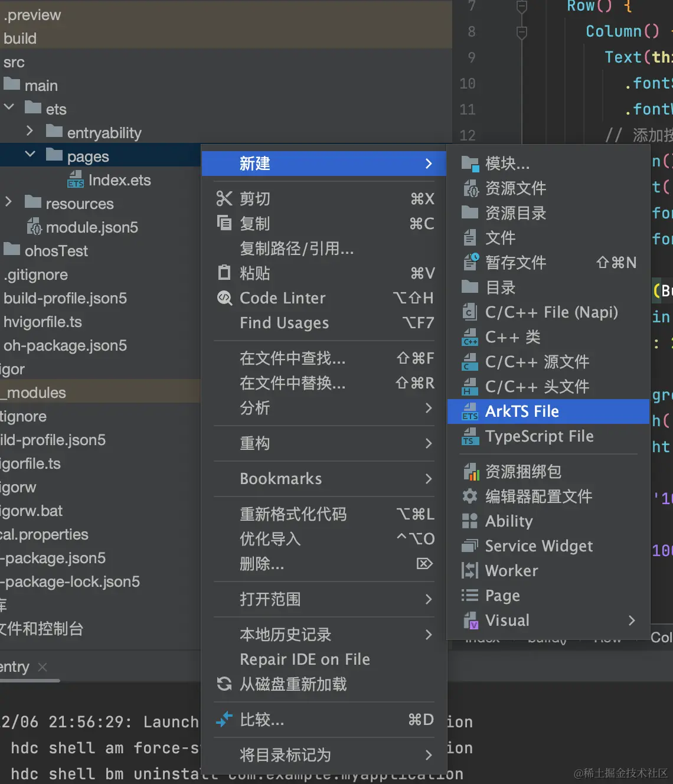Viewport: 673px width, 784px height.
Task: Click the Worker icon in the submenu
Action: pos(470,570)
